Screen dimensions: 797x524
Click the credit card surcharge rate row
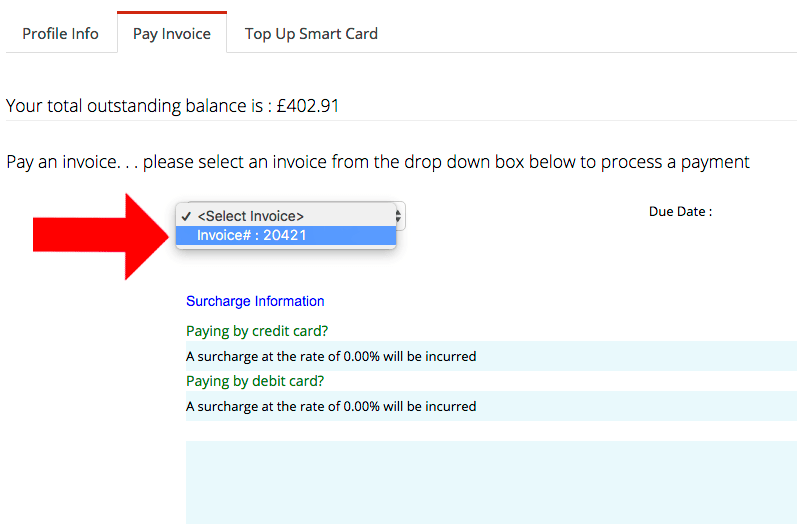click(491, 356)
